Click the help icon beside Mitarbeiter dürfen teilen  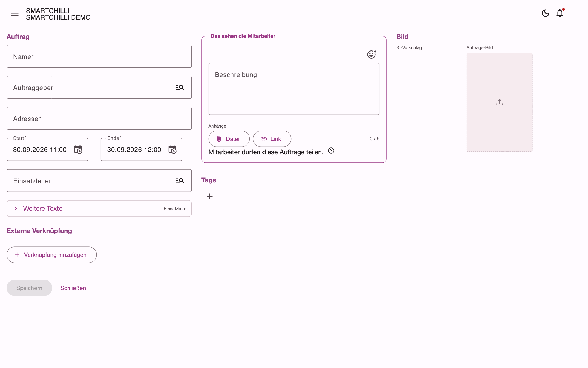[x=331, y=151]
